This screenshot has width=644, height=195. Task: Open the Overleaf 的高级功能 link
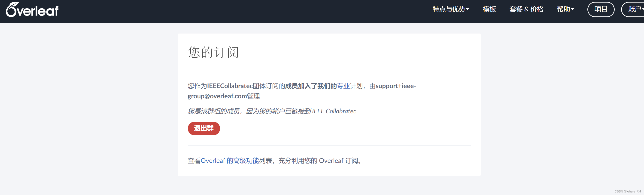pos(230,161)
